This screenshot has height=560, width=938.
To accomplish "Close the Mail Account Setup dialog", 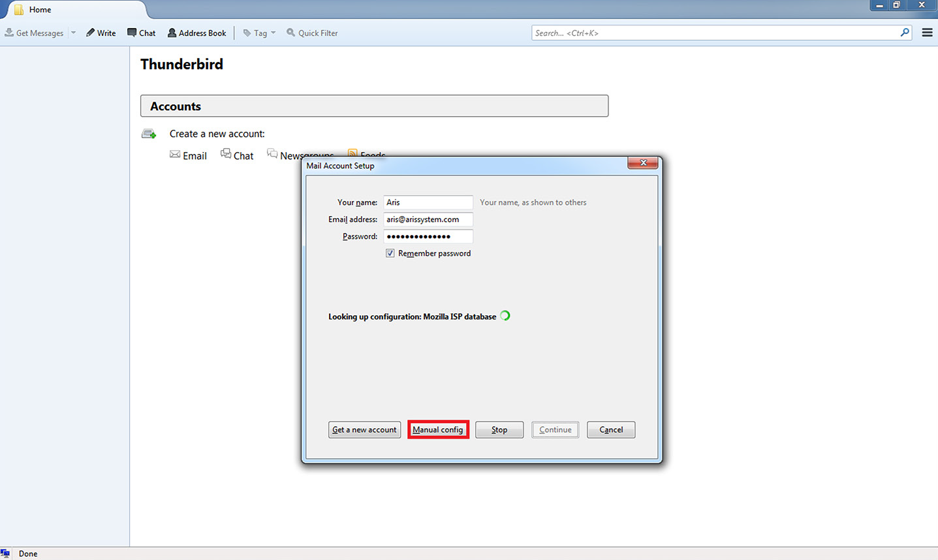I will 643,163.
